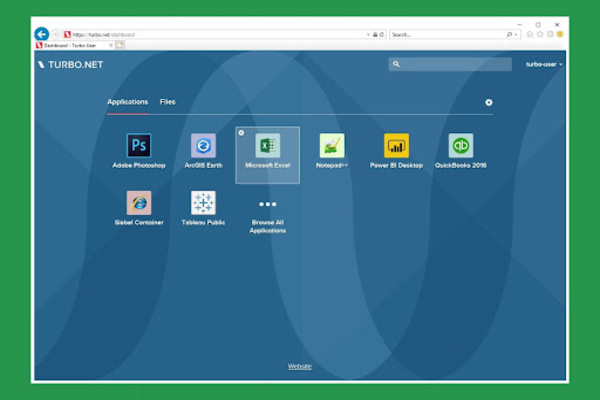This screenshot has width=600, height=400.
Task: Start Microsoft Excel from its icon
Action: pyautogui.click(x=267, y=145)
